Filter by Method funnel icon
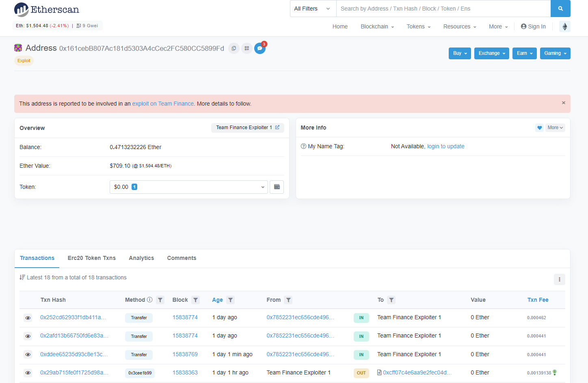Screen dimensions: 588x383 coord(160,300)
